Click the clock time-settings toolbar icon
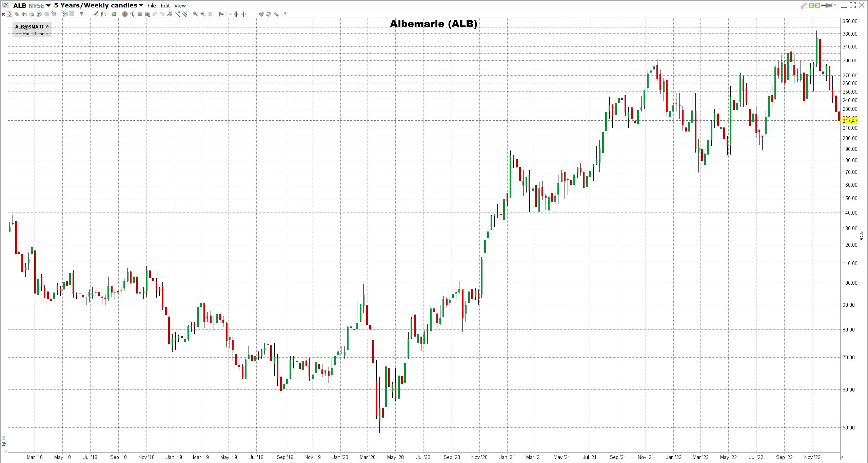Viewport: 868px width, 463px height. (39, 14)
